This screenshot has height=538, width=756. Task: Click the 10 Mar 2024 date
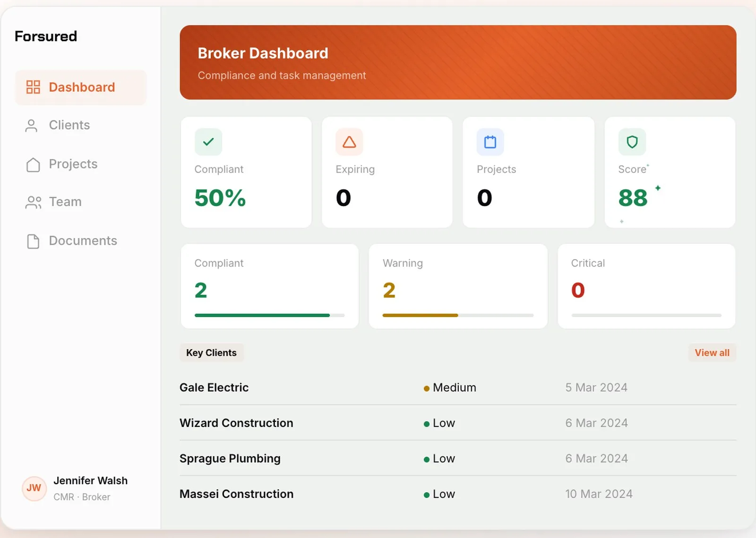pyautogui.click(x=599, y=494)
